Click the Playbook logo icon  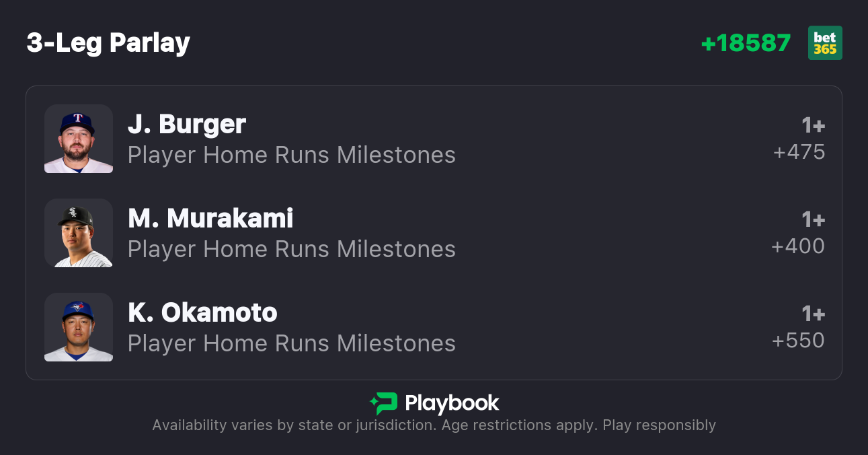pyautogui.click(x=384, y=403)
